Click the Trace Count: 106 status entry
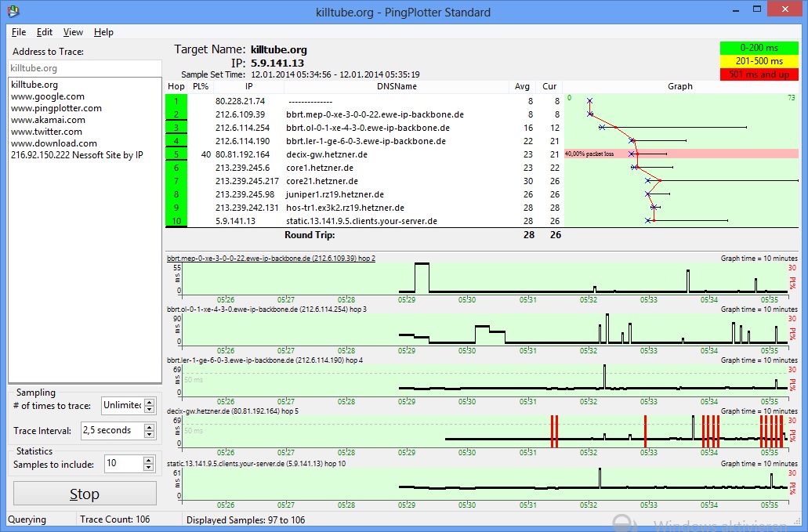 pos(115,519)
